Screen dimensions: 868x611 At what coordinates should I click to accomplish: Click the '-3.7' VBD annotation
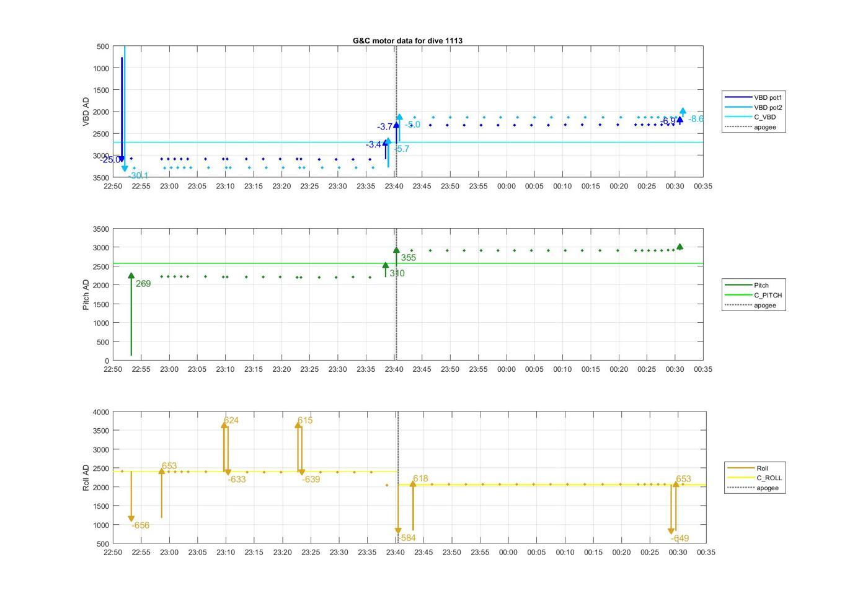tap(384, 127)
